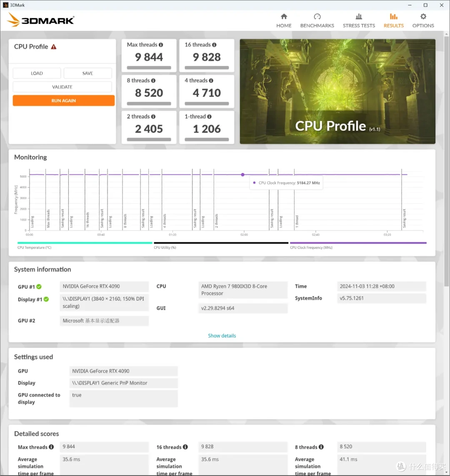
Task: Click info icon by 16 threads in Detailed scores
Action: coord(185,447)
